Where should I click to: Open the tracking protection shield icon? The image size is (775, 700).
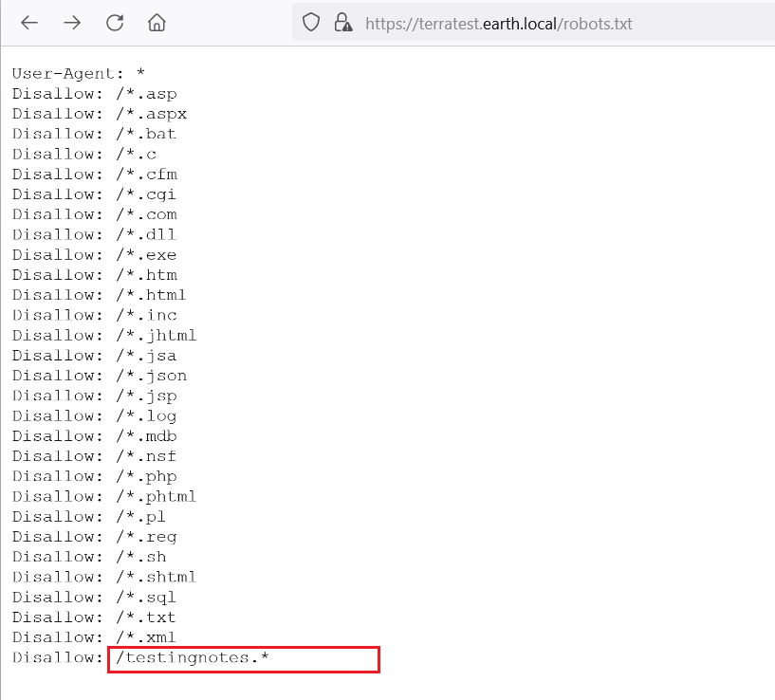click(x=310, y=23)
